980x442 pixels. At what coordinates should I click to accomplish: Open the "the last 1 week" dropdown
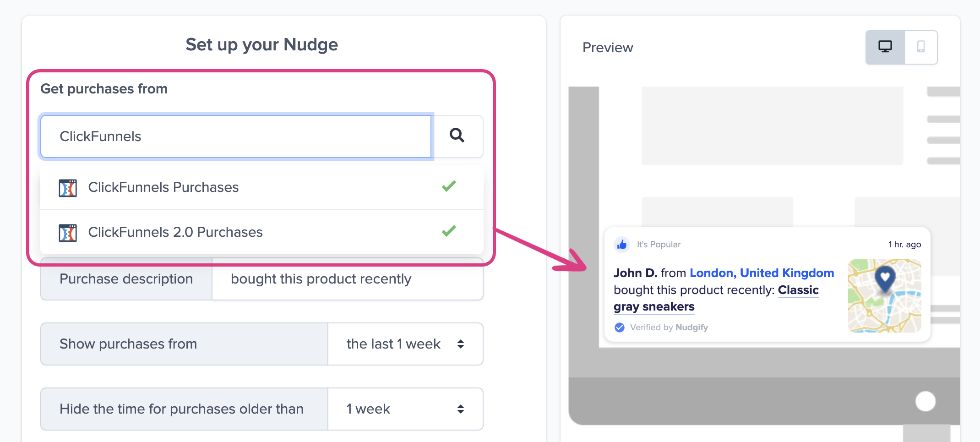(x=405, y=344)
